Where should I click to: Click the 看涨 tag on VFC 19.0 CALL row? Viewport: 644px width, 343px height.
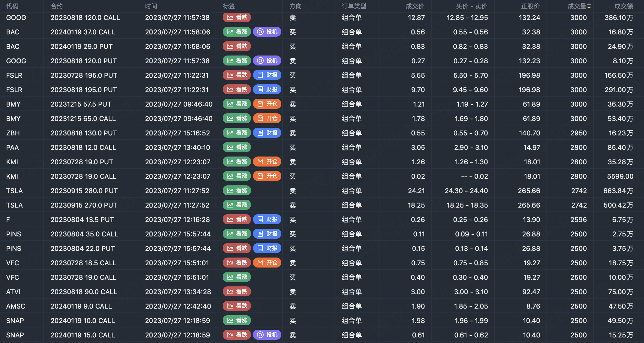pos(237,277)
